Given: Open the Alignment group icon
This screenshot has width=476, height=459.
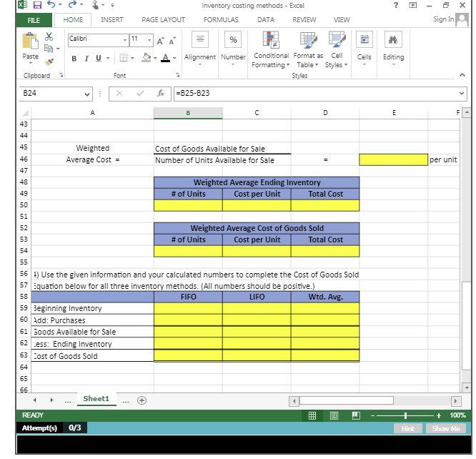Looking at the screenshot, I should [x=200, y=39].
